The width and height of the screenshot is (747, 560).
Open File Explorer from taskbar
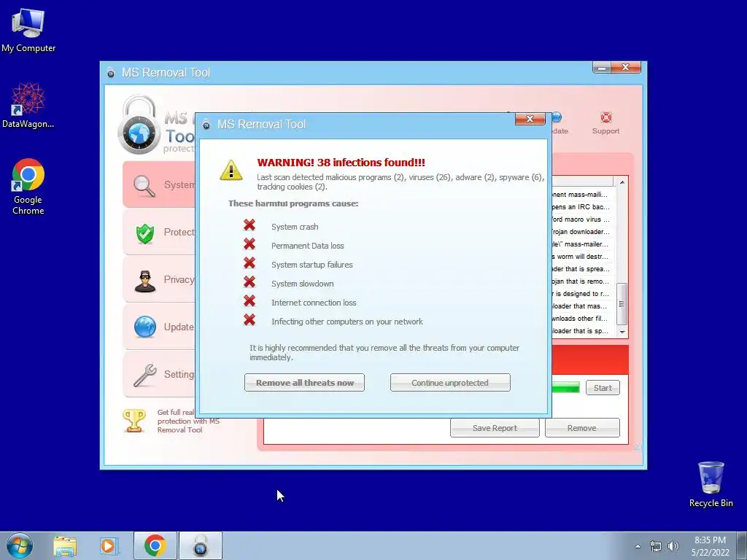click(x=65, y=545)
